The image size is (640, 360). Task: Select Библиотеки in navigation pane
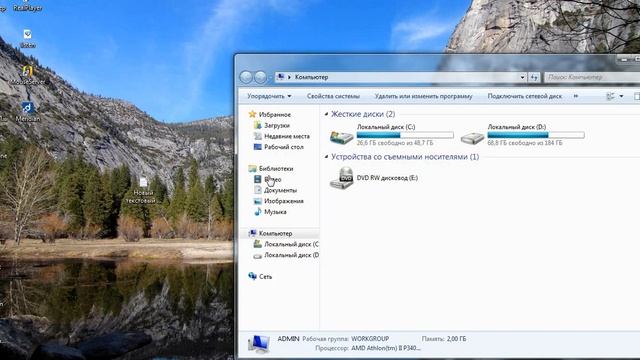pos(271,168)
